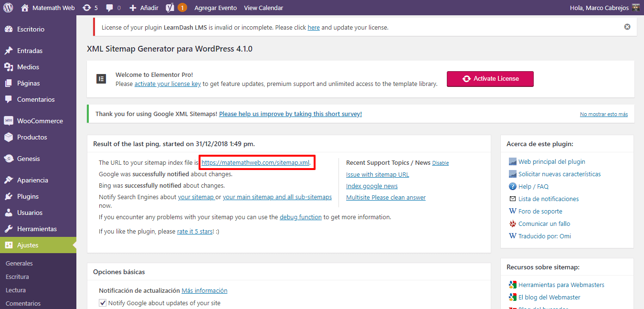The width and height of the screenshot is (644, 309).
Task: Click the Apariencia paintbrush icon
Action: click(x=9, y=180)
